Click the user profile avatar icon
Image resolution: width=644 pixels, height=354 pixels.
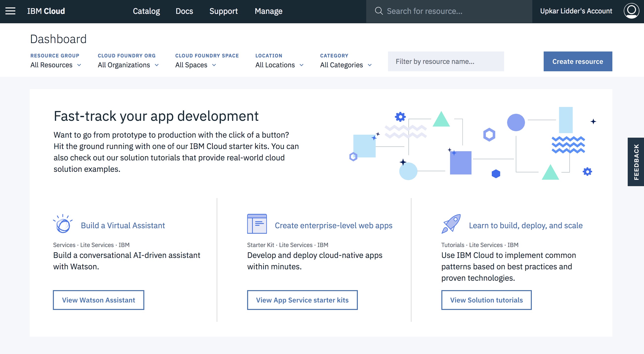pyautogui.click(x=631, y=11)
